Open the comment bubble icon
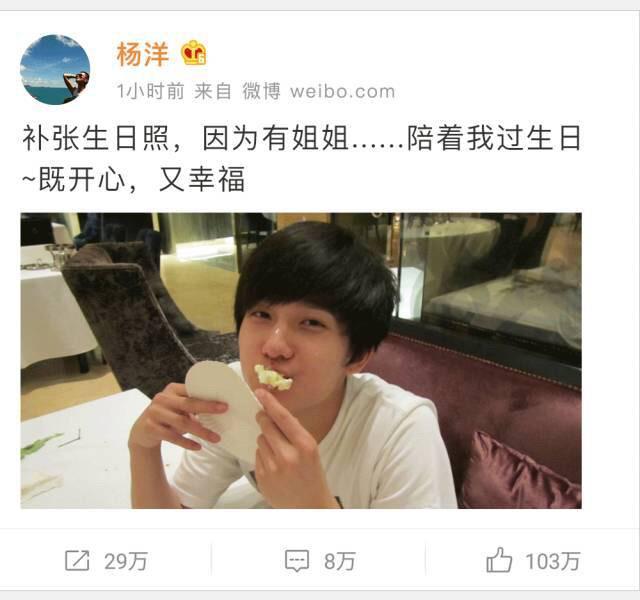This screenshot has width=640, height=600. click(x=297, y=561)
